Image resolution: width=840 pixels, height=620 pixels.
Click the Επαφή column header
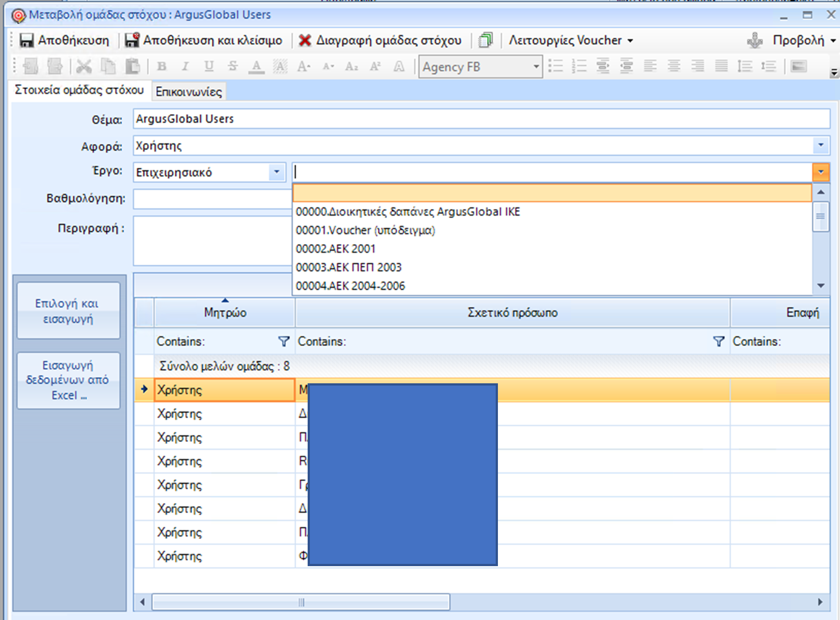pyautogui.click(x=780, y=313)
